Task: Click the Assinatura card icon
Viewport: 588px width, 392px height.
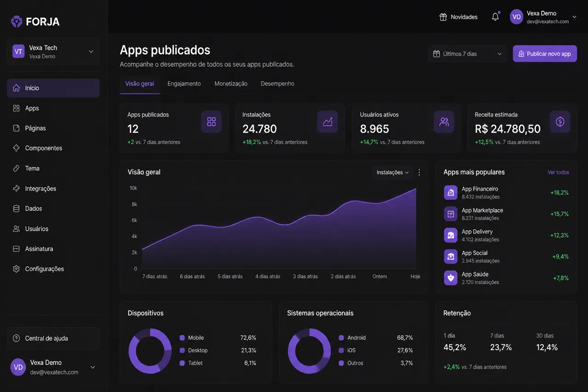Action: [x=17, y=249]
